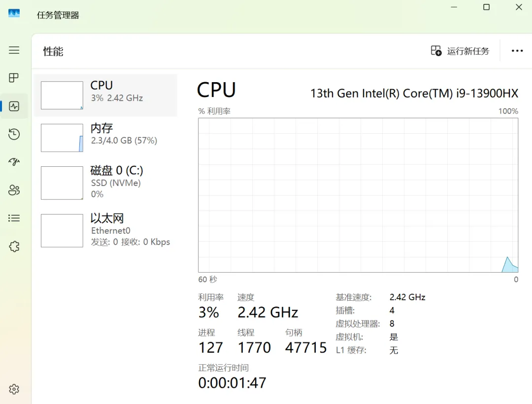Select the 内存 entry in resource list
This screenshot has width=532, height=404.
pos(105,138)
